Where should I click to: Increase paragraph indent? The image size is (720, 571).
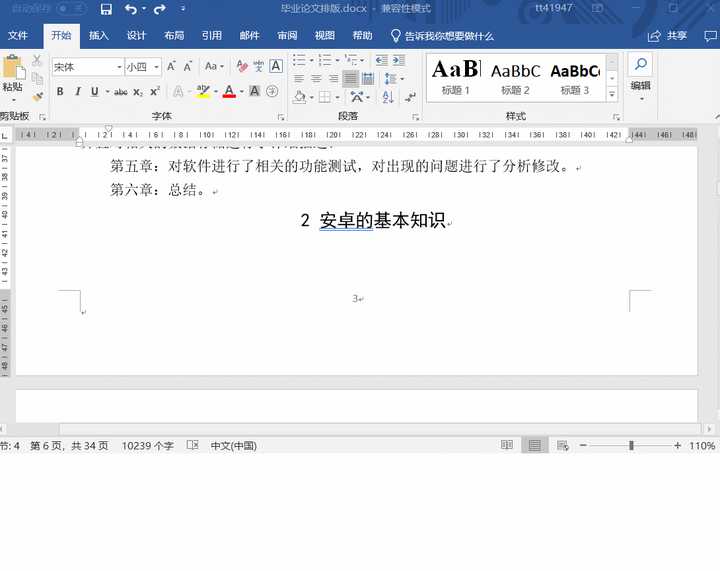point(399,60)
